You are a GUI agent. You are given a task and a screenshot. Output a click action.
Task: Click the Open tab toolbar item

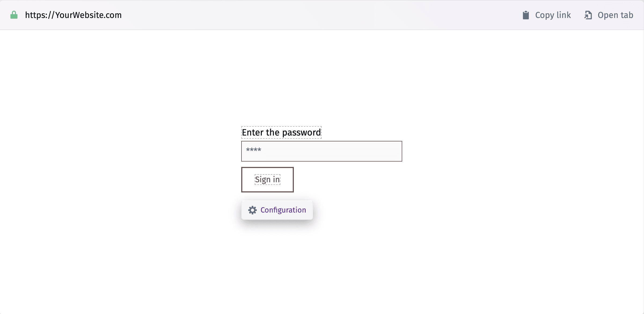tap(609, 15)
